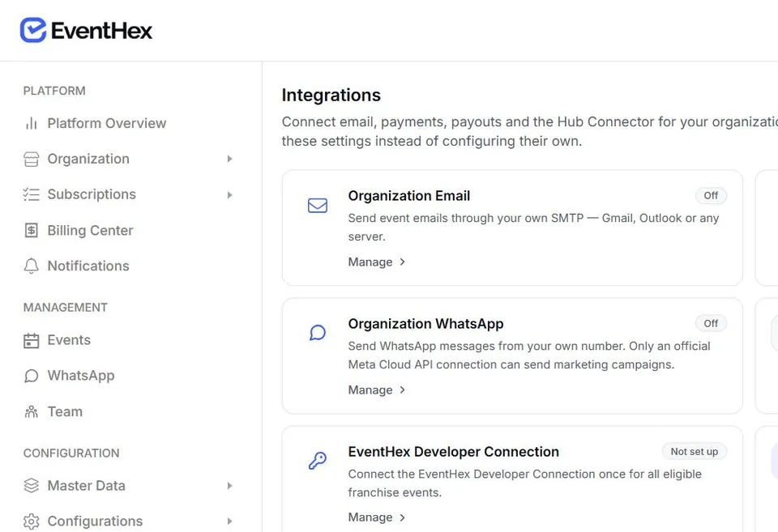Open the Events section
Image resolution: width=778 pixels, height=532 pixels.
coord(69,340)
